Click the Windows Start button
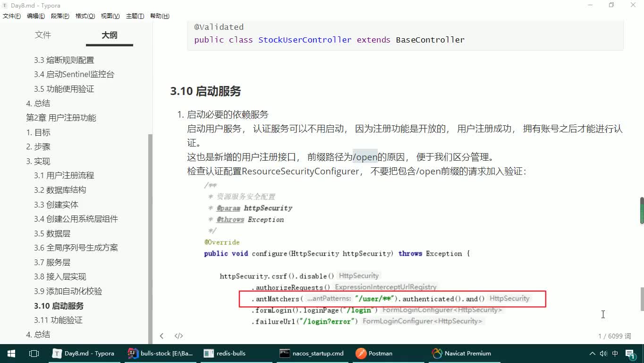This screenshot has width=644, height=363. (x=11, y=353)
